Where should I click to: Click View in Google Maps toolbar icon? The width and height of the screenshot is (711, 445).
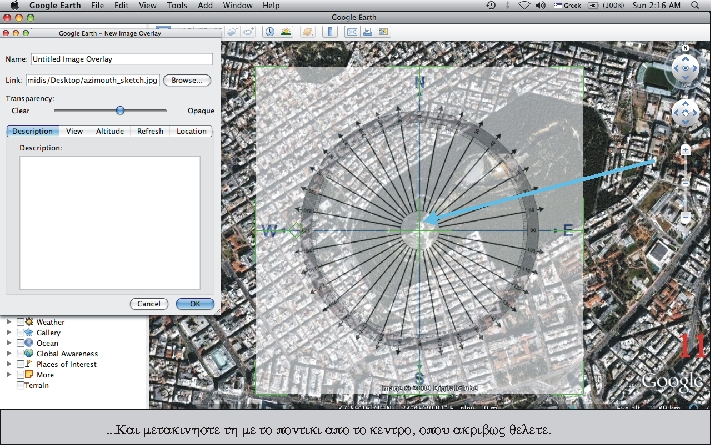pos(384,32)
